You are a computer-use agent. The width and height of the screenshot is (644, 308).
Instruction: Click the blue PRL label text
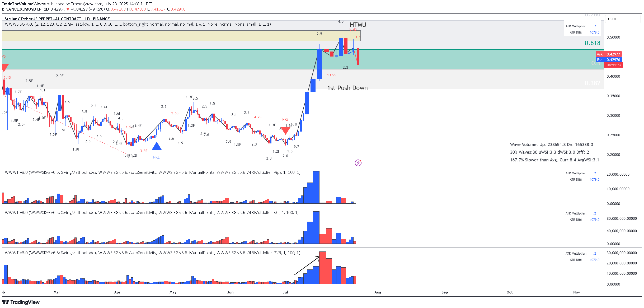[156, 157]
